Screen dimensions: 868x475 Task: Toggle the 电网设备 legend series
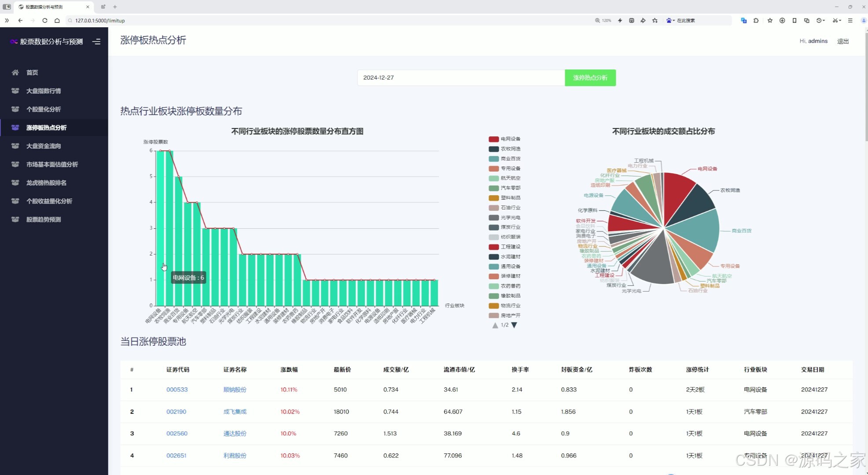point(504,139)
